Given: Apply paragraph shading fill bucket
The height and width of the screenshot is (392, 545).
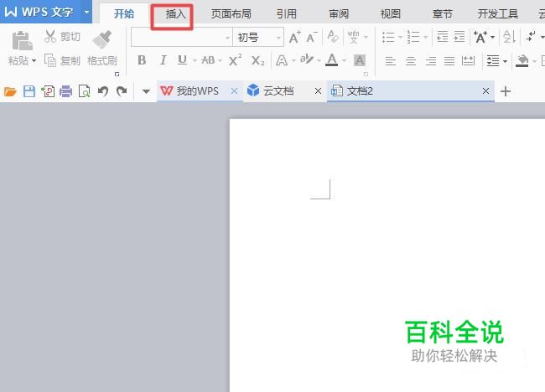Looking at the screenshot, I should pyautogui.click(x=522, y=61).
